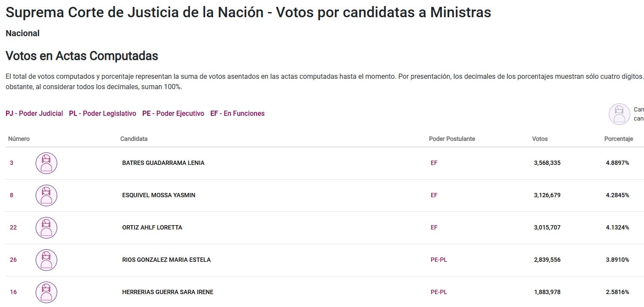Select the PJ - Poder Judicial legend
Image resolution: width=644 pixels, height=307 pixels.
tap(34, 114)
